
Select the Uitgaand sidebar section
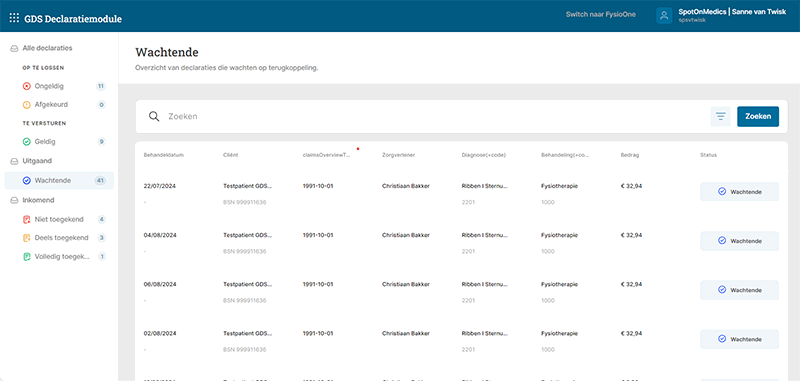coord(59,161)
